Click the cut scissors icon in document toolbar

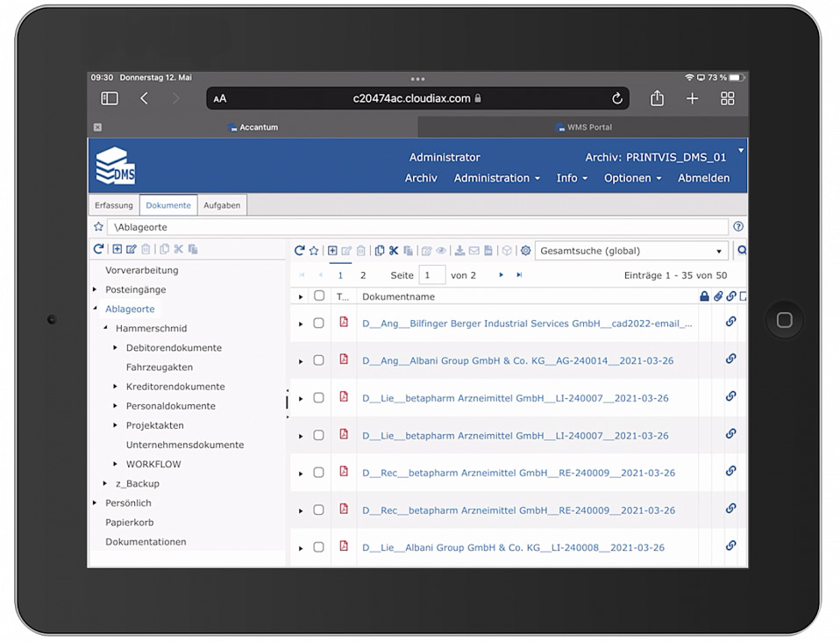coord(394,251)
